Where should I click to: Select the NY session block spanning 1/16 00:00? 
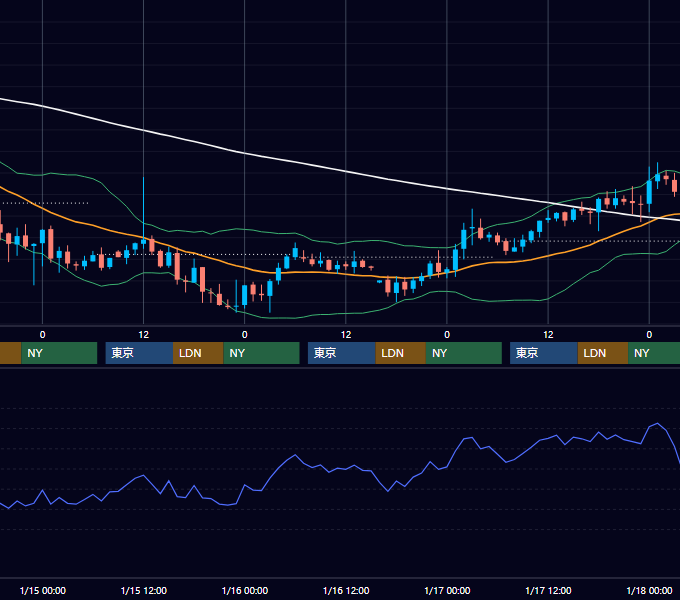pos(262,353)
